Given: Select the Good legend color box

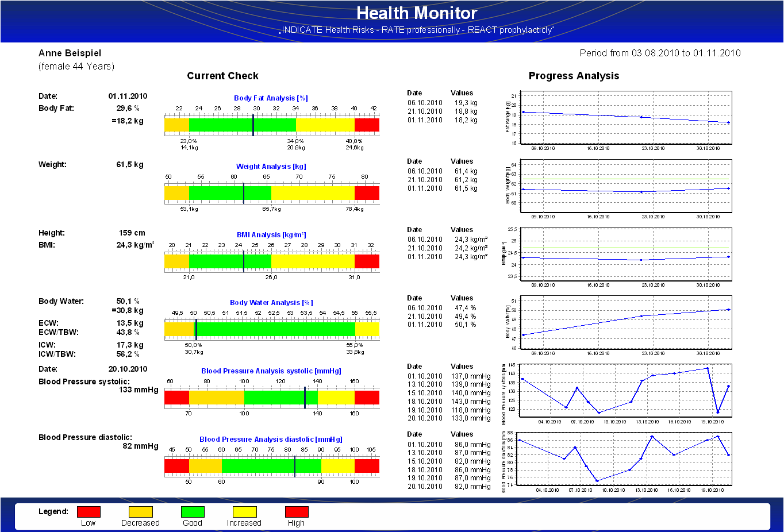Looking at the screenshot, I should click(192, 512).
